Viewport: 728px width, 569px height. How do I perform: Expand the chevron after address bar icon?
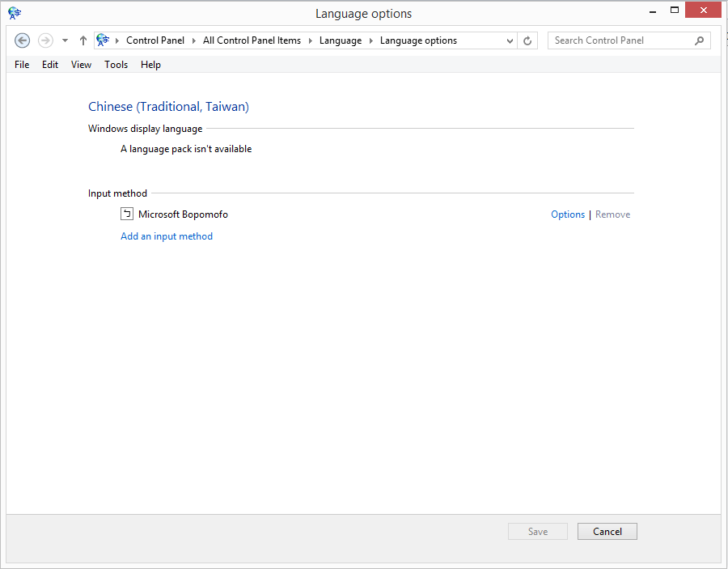pyautogui.click(x=117, y=41)
